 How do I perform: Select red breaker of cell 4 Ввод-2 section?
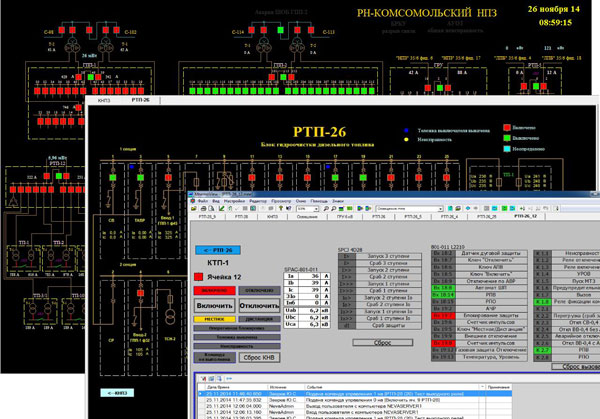140,293
